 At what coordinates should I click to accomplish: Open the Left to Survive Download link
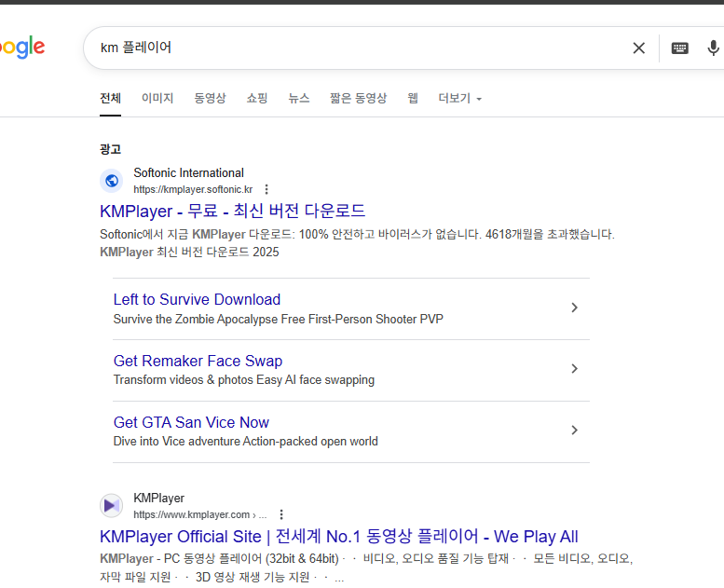(x=198, y=299)
